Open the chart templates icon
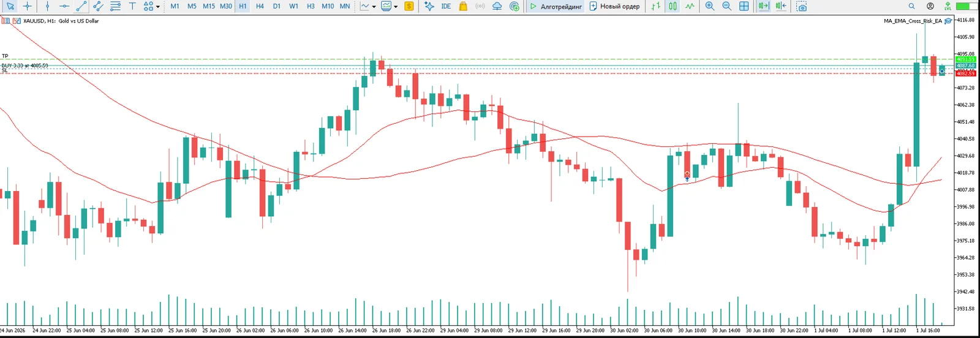 (386, 6)
